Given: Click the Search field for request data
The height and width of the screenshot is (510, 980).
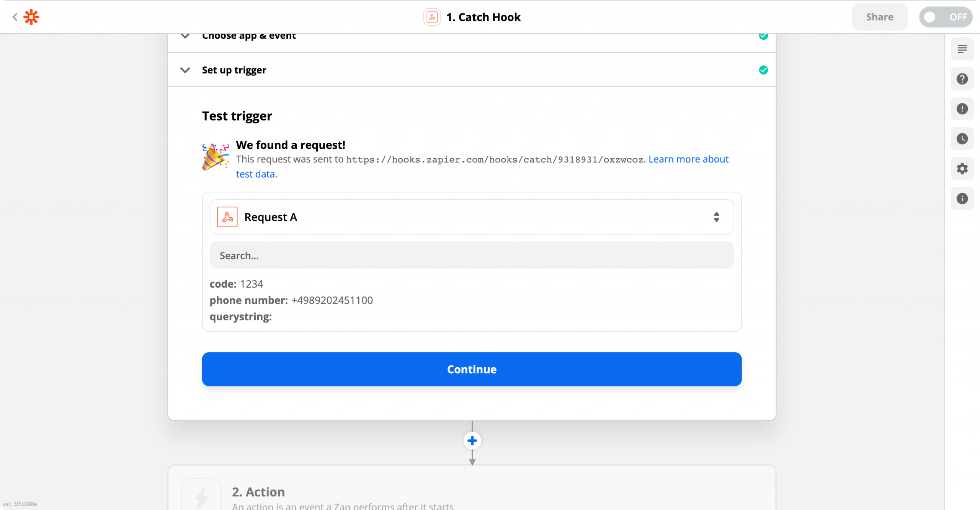Looking at the screenshot, I should 472,255.
